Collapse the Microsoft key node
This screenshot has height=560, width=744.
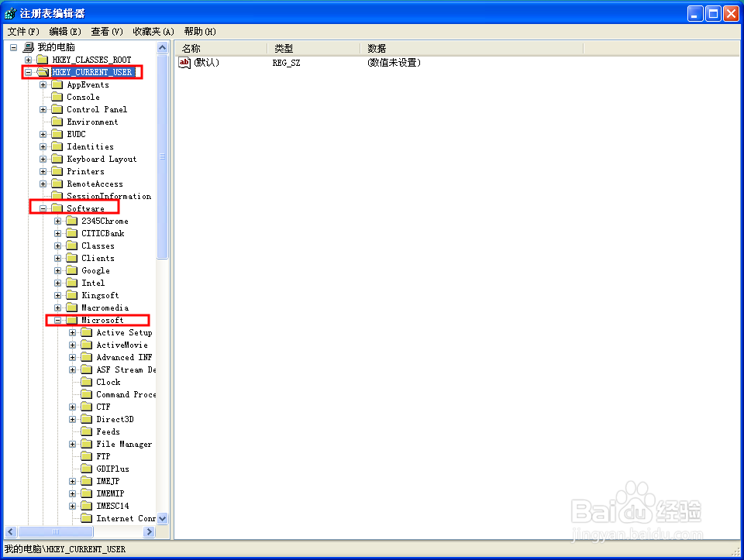click(x=58, y=320)
